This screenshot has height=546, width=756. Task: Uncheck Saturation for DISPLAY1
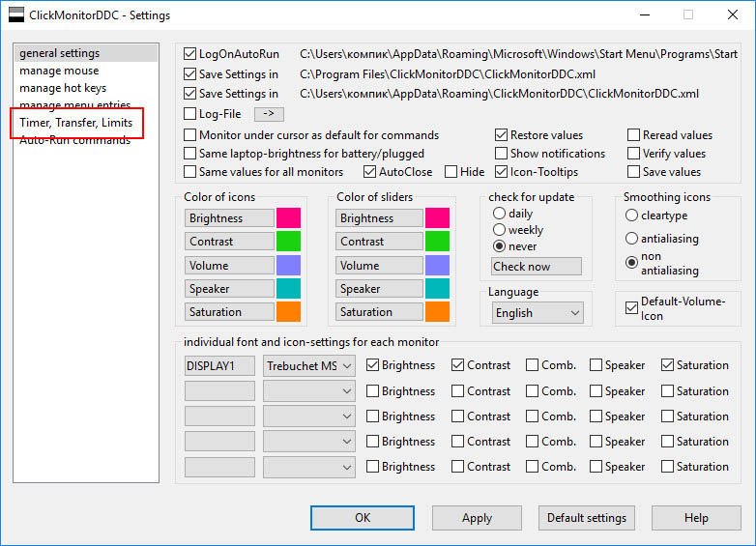tap(667, 364)
